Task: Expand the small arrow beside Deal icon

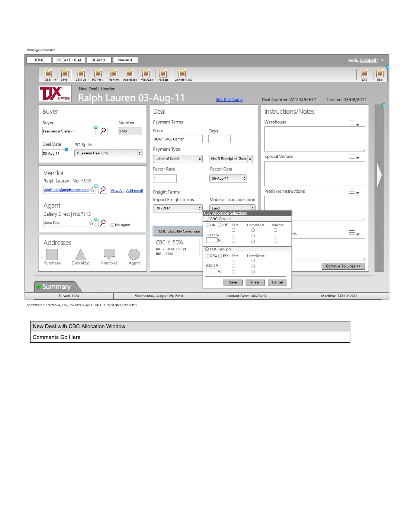Action: [55, 80]
